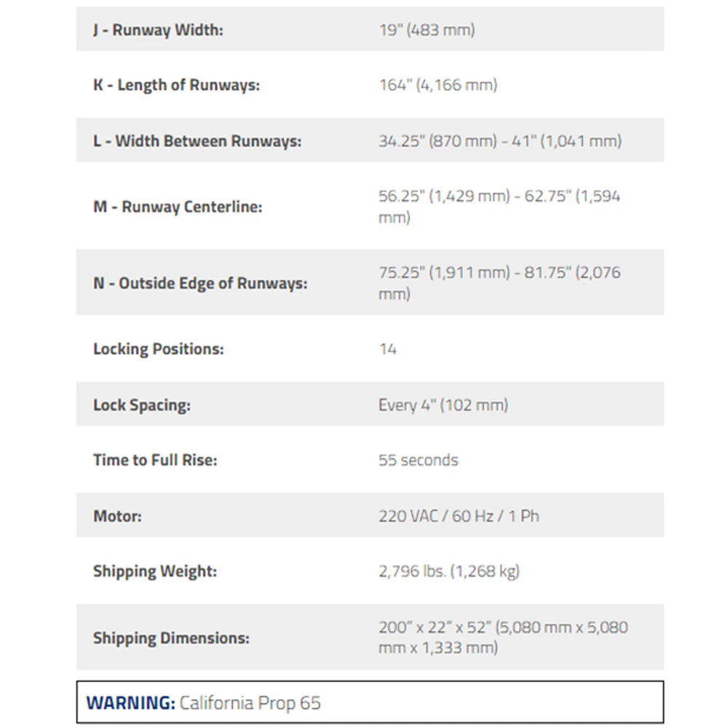Select the J - Runway Width label

[158, 30]
